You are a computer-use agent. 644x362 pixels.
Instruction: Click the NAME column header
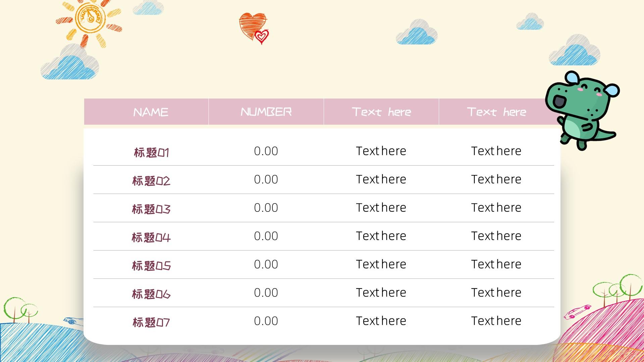(x=151, y=111)
